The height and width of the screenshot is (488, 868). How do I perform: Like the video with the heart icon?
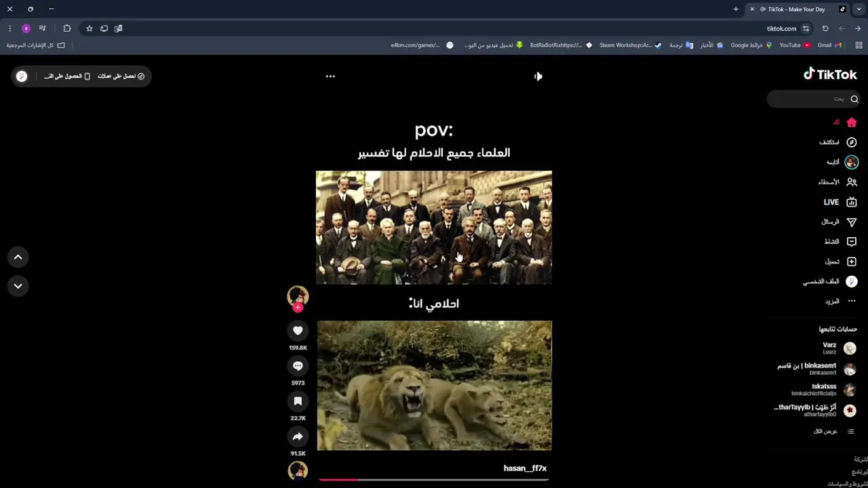coord(298,330)
